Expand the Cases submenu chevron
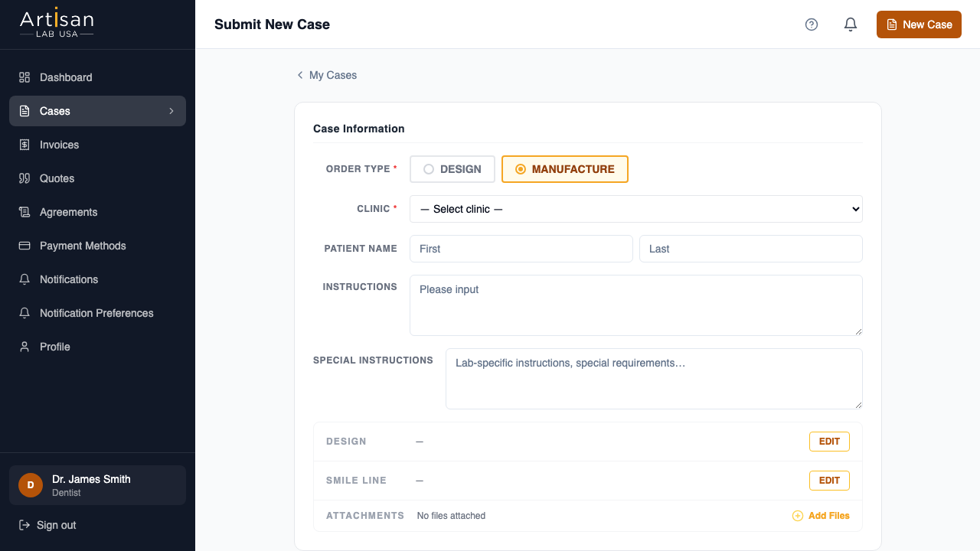 [x=171, y=111]
